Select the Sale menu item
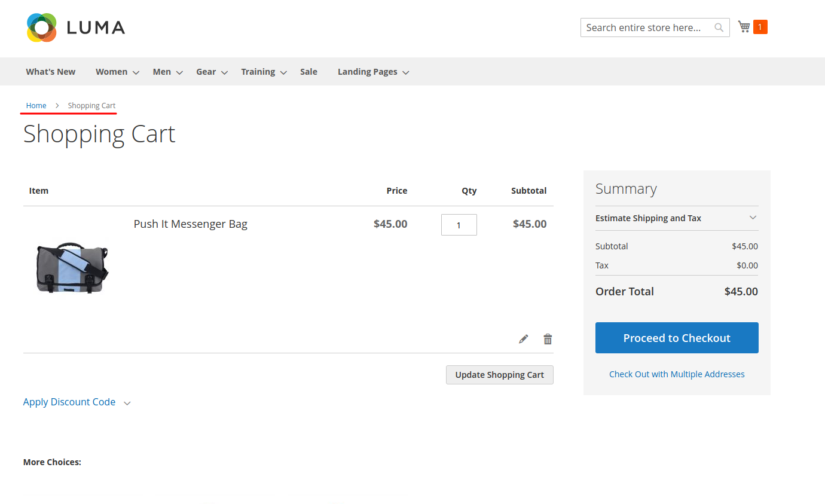Screen dimensions: 825x504 pyautogui.click(x=308, y=71)
